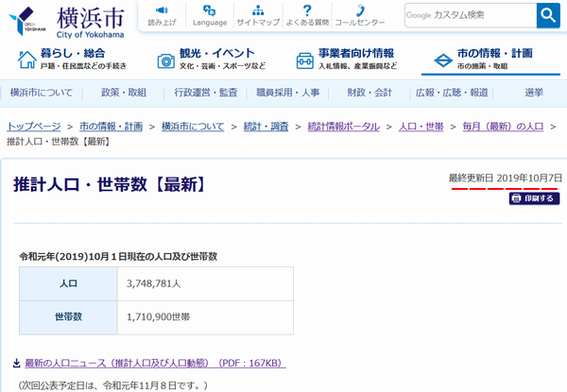The image size is (567, 392).
Task: Click the 印刷する print button
Action: (535, 198)
